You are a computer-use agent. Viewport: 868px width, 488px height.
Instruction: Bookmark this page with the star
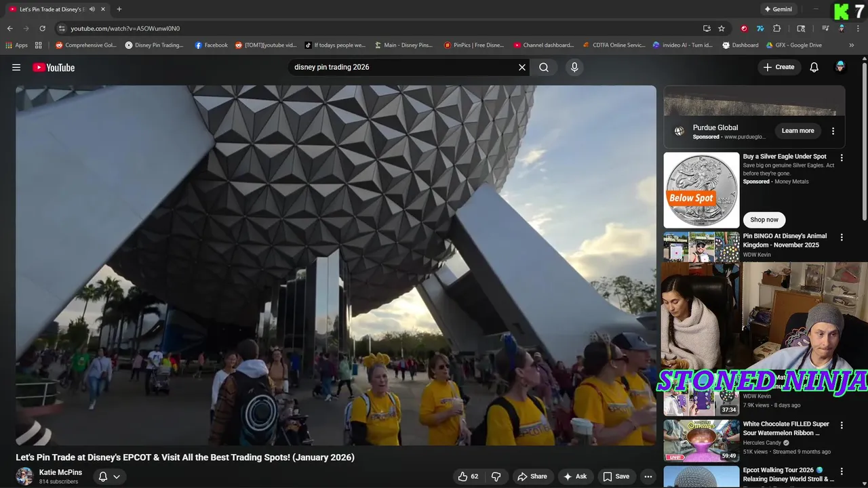click(722, 28)
